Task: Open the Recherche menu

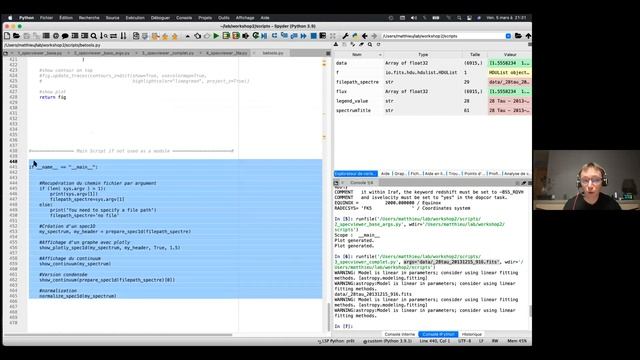Action: pos(89,18)
